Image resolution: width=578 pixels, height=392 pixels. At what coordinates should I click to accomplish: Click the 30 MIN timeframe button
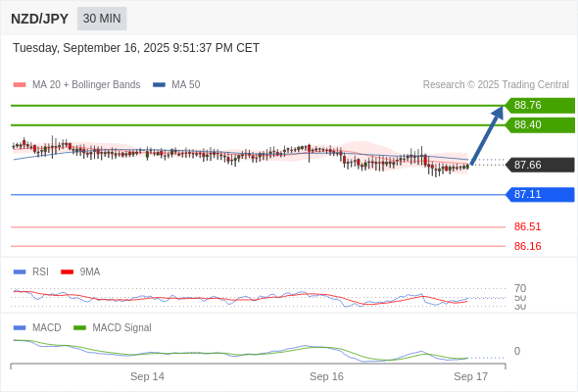[x=102, y=19]
